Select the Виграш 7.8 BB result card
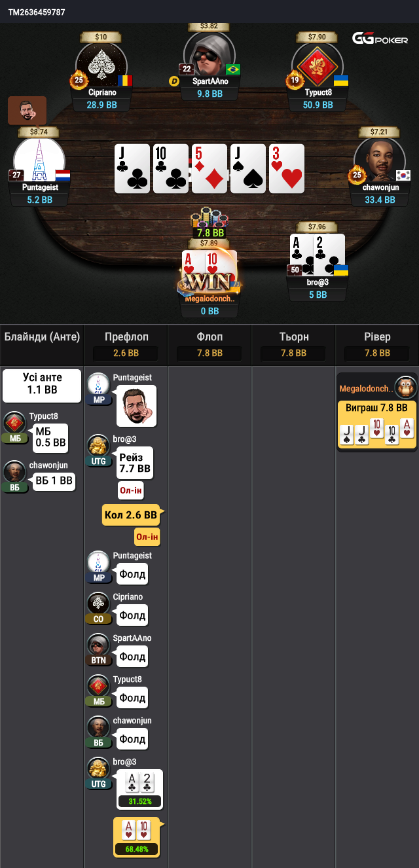 click(376, 424)
